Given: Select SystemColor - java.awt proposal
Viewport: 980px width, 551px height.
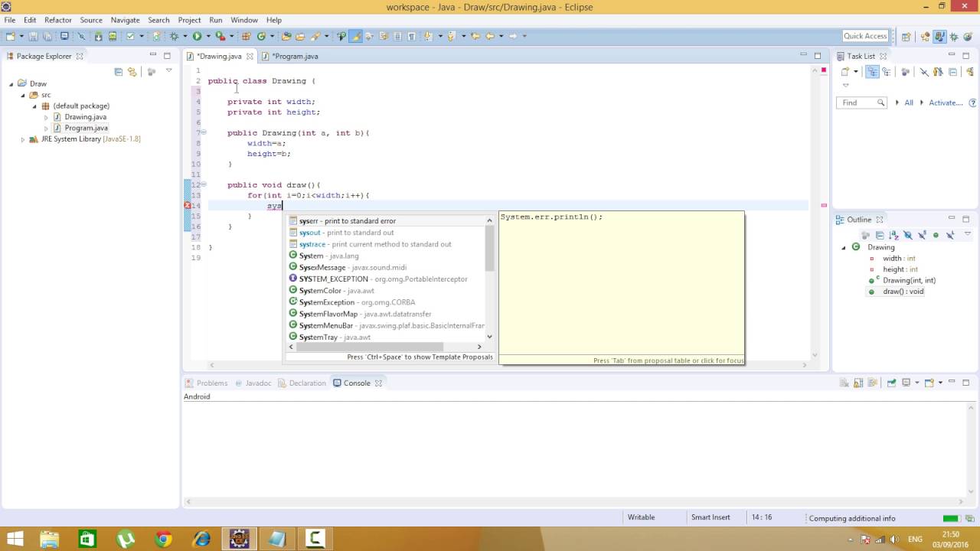Looking at the screenshot, I should coord(387,291).
